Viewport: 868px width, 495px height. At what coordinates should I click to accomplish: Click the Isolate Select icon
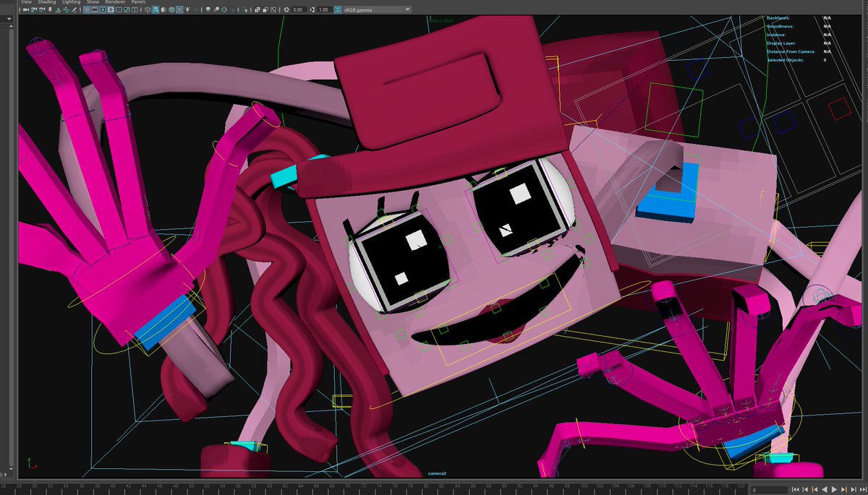tap(244, 10)
